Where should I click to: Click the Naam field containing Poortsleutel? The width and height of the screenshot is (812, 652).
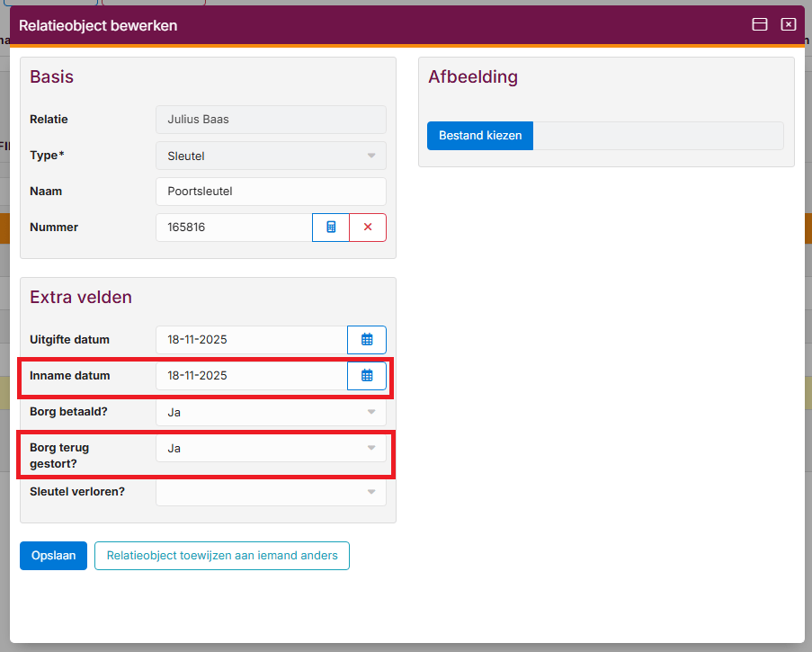(271, 192)
